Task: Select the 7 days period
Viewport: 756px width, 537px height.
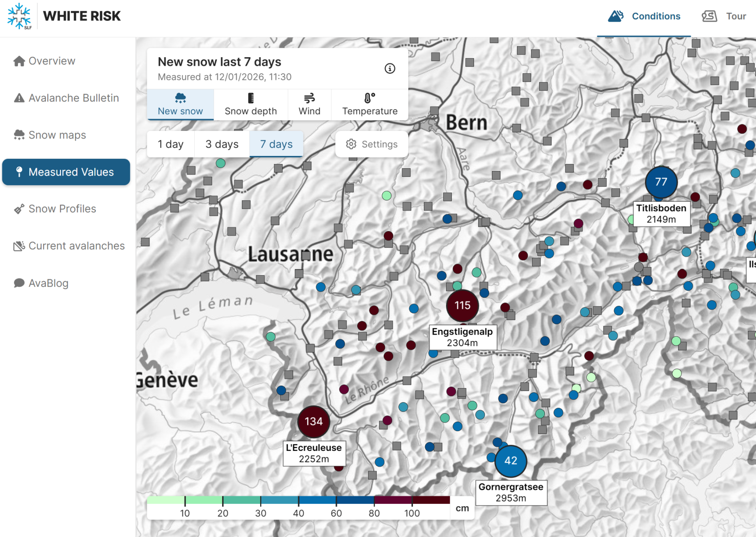Action: coord(276,144)
